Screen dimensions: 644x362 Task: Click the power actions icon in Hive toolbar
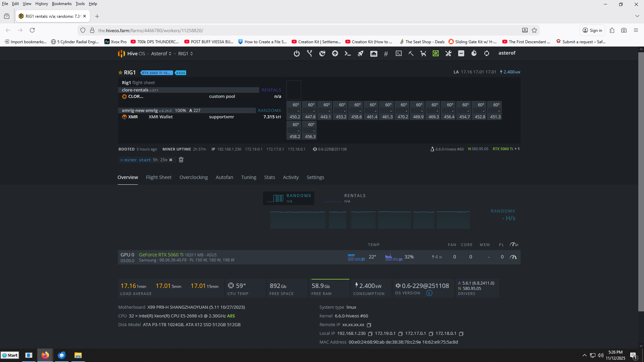click(x=297, y=54)
